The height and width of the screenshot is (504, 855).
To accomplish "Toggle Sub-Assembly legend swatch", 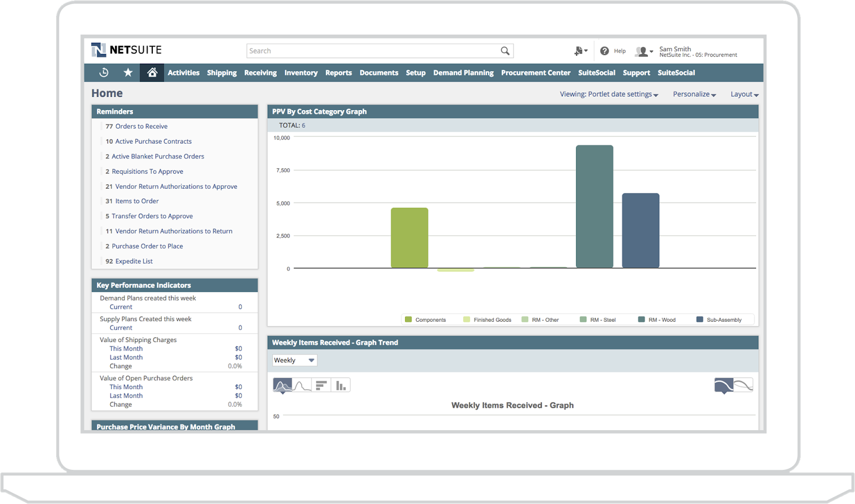I will click(699, 320).
